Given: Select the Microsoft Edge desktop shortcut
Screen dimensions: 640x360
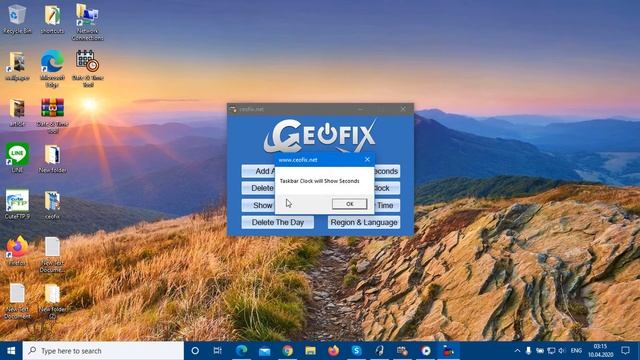Looking at the screenshot, I should point(52,69).
